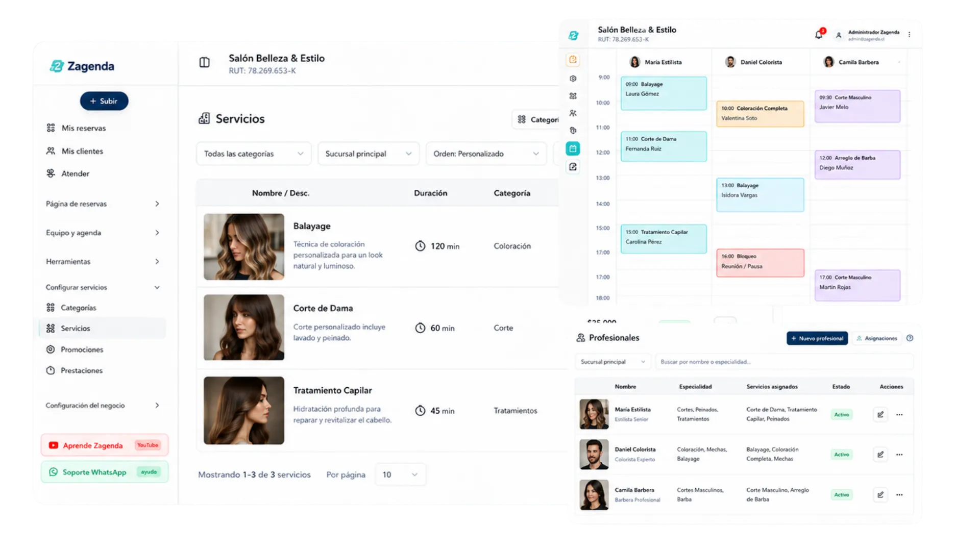Open Mis clientes in the sidebar

click(x=75, y=151)
